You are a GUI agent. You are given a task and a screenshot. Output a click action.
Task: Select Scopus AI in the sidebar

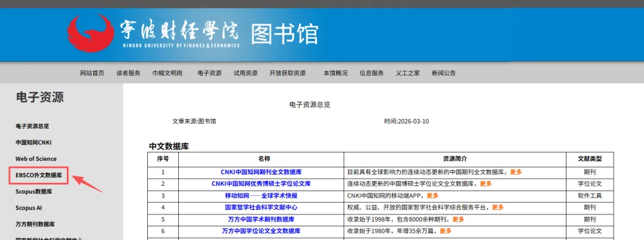tap(29, 208)
